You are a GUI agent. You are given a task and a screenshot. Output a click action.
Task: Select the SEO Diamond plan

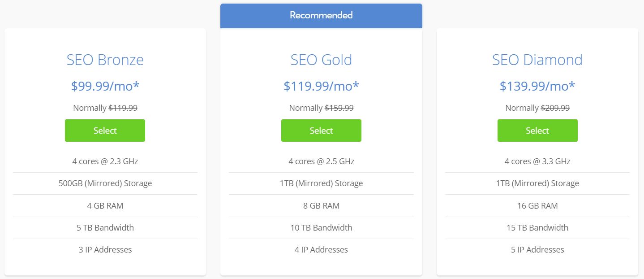tap(537, 131)
